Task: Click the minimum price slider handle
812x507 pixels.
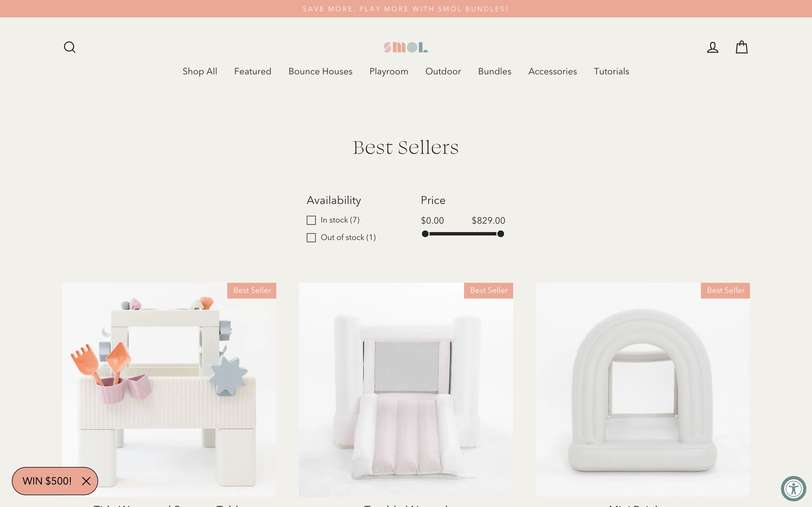Action: click(425, 234)
